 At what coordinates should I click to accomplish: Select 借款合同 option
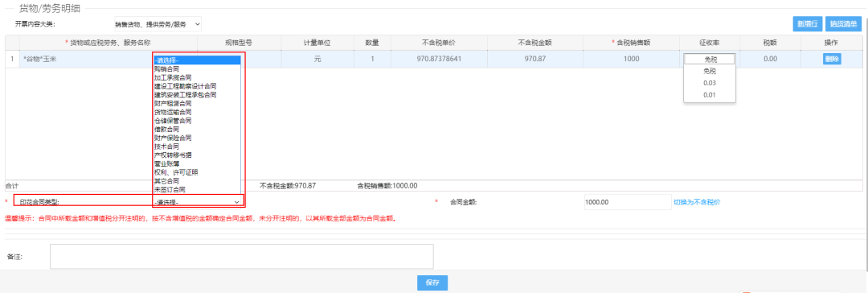[166, 130]
